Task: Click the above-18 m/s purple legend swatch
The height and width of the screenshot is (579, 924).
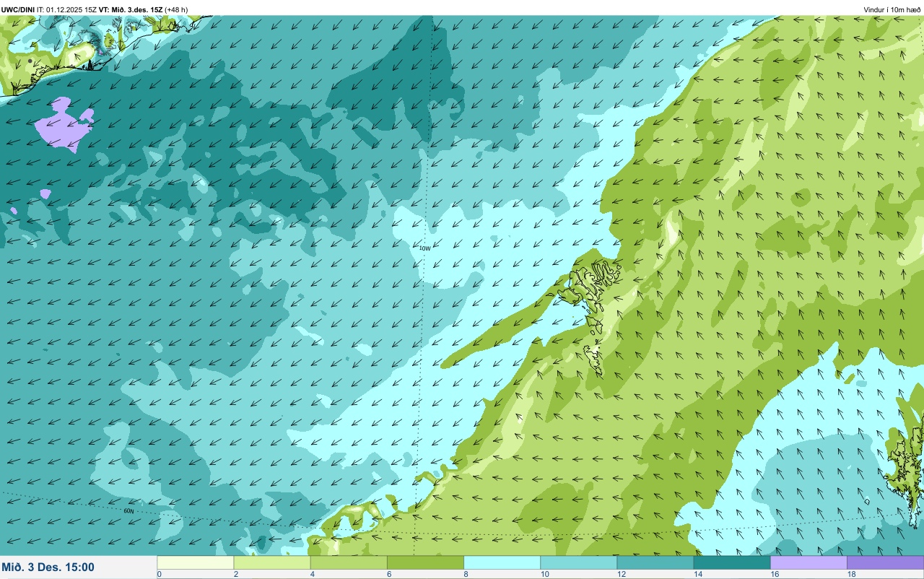Action: coord(885,562)
